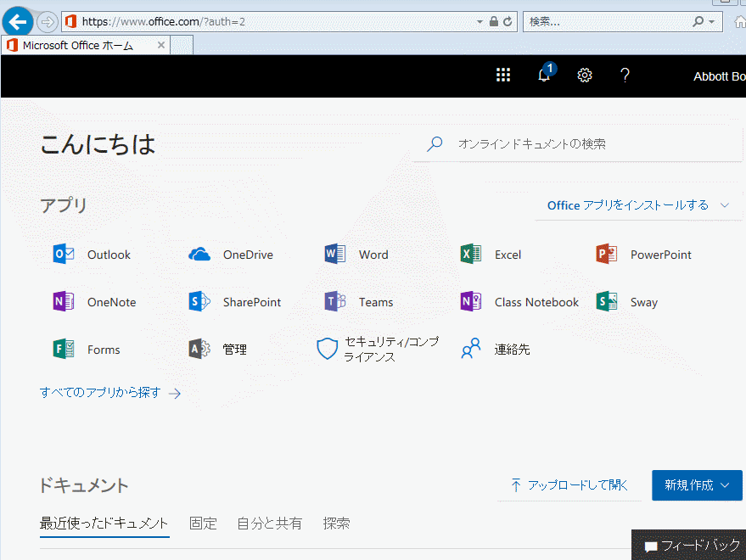
Task: Refresh the page in the address bar
Action: pyautogui.click(x=508, y=22)
